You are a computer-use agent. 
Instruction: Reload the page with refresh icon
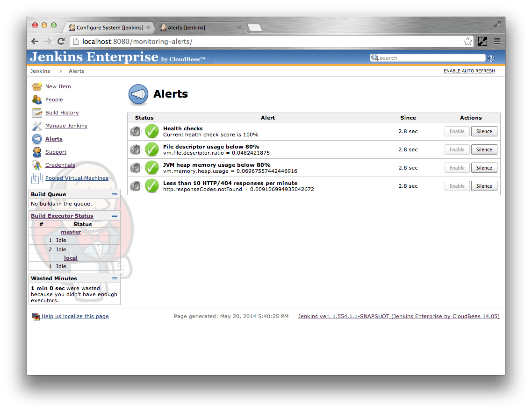[x=61, y=42]
